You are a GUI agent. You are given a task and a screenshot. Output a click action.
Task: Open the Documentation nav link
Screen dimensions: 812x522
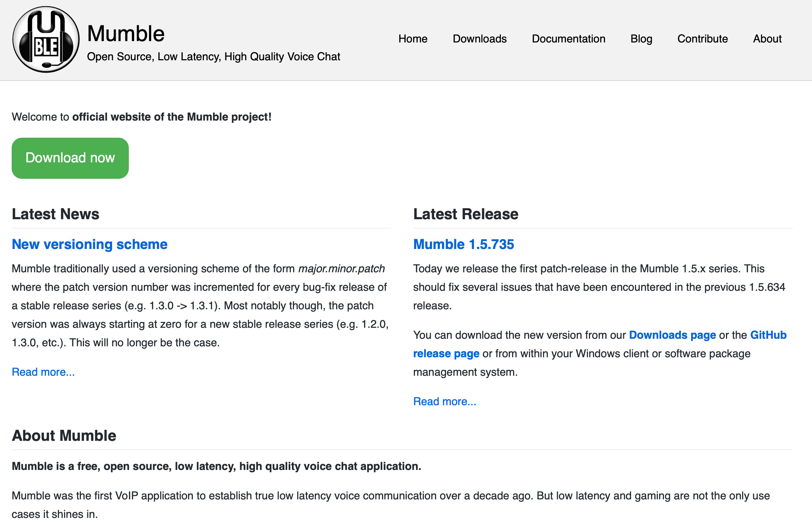coord(568,39)
